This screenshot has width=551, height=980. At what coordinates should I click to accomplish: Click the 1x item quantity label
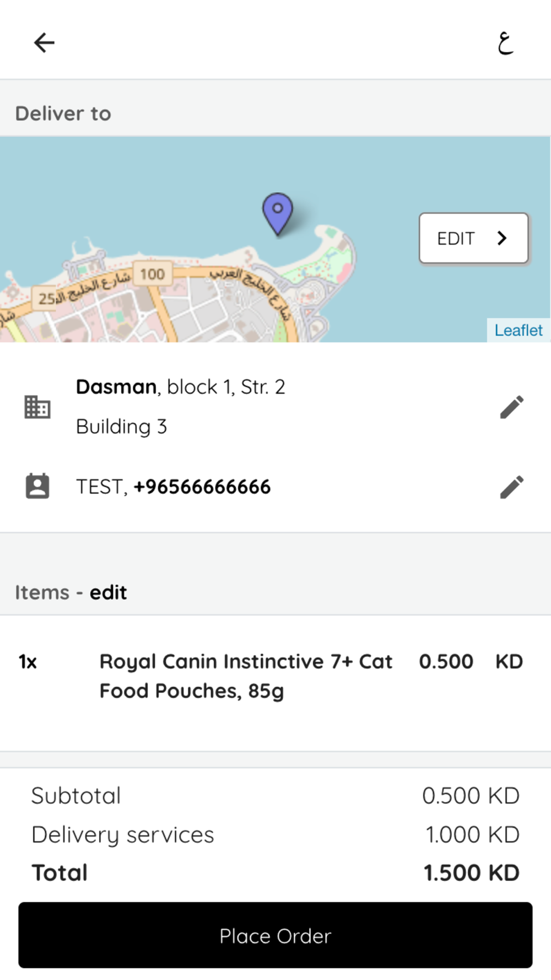pyautogui.click(x=28, y=661)
